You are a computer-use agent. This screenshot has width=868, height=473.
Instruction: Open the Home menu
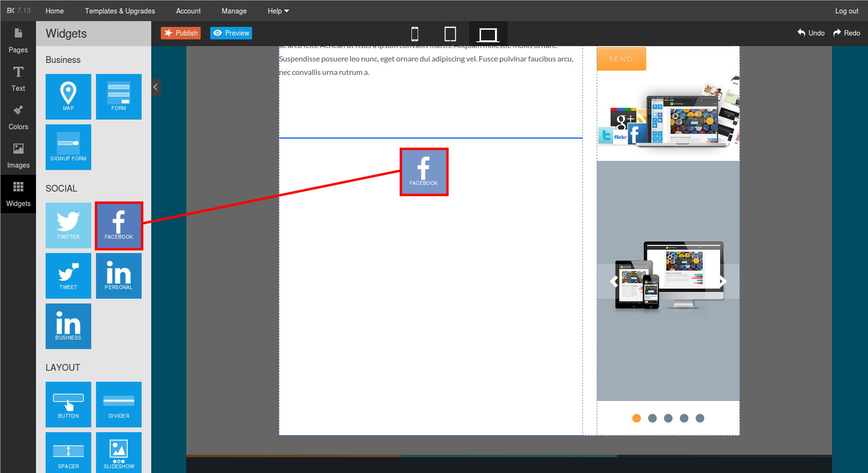pyautogui.click(x=55, y=11)
